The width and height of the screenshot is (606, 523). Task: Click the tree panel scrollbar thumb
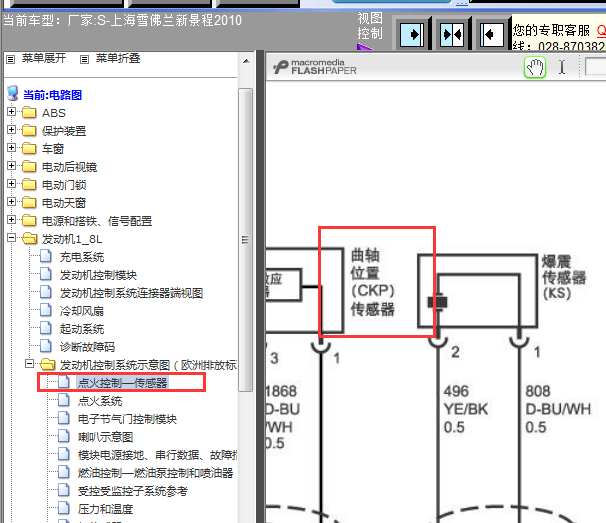(x=246, y=240)
